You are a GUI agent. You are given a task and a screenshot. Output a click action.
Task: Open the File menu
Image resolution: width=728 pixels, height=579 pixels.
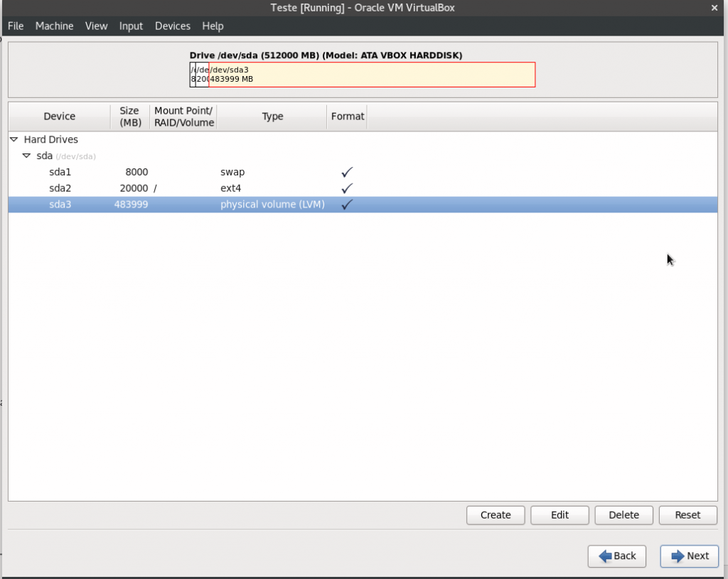16,26
